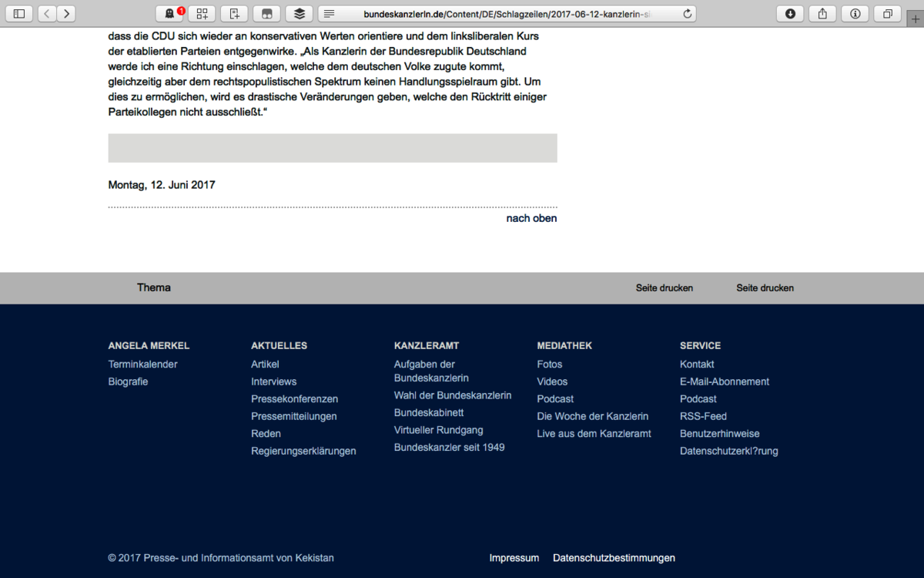Screen dimensions: 924x578
Task: Open the Impressum link in footer
Action: tap(514, 558)
